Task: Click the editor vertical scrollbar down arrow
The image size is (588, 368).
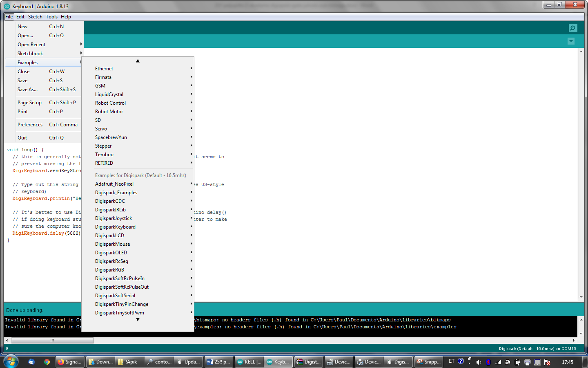Action: click(581, 297)
